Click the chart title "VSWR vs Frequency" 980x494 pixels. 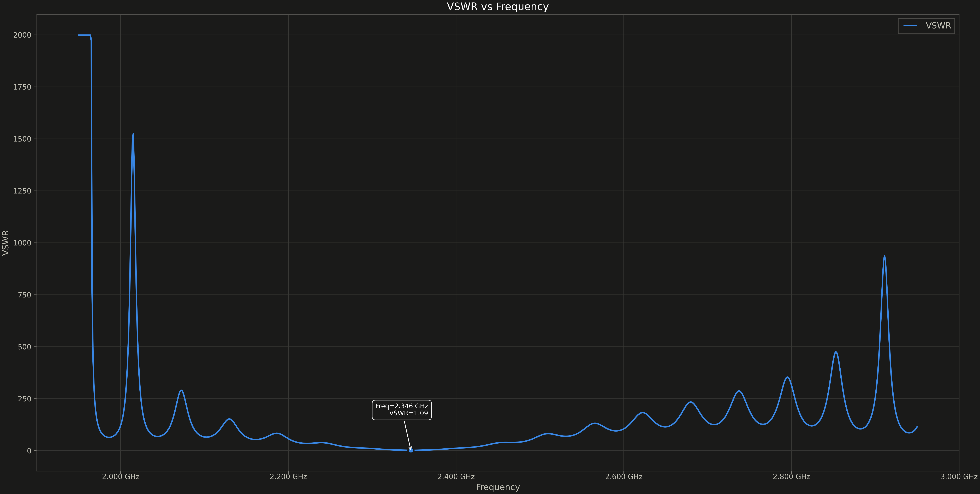(x=498, y=7)
